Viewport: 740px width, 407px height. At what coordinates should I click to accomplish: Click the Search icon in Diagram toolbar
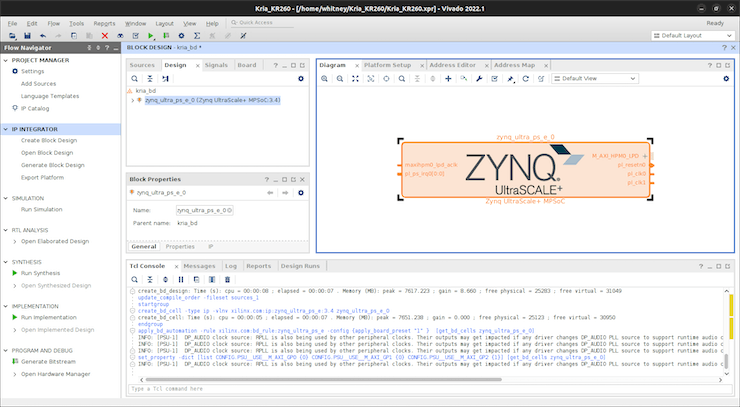pos(402,79)
